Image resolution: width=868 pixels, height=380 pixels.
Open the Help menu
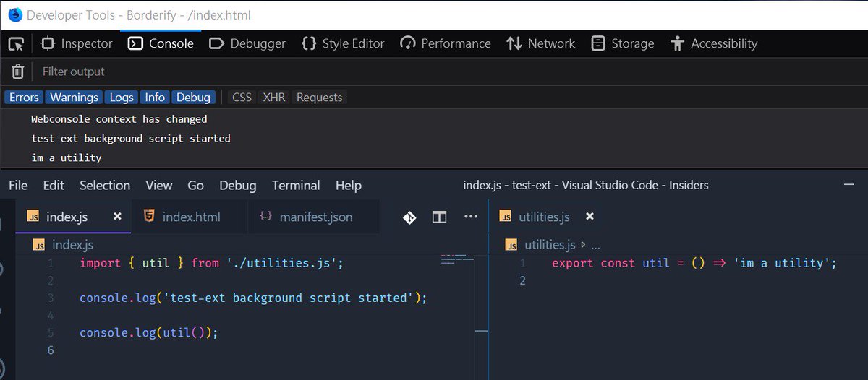point(348,186)
